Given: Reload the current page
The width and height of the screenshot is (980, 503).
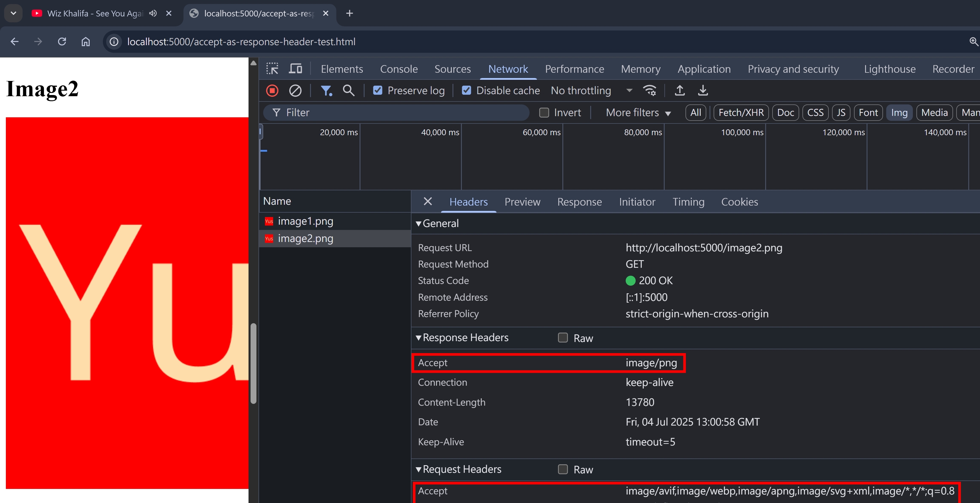Looking at the screenshot, I should (62, 42).
